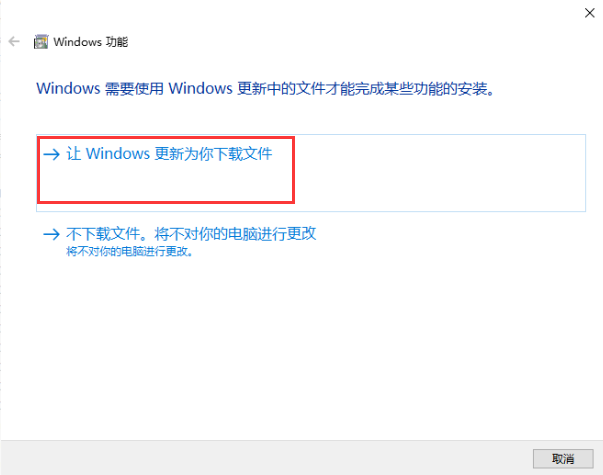Click the blue heading about Windows 更新中的文件
The height and width of the screenshot is (475, 603).
265,89
